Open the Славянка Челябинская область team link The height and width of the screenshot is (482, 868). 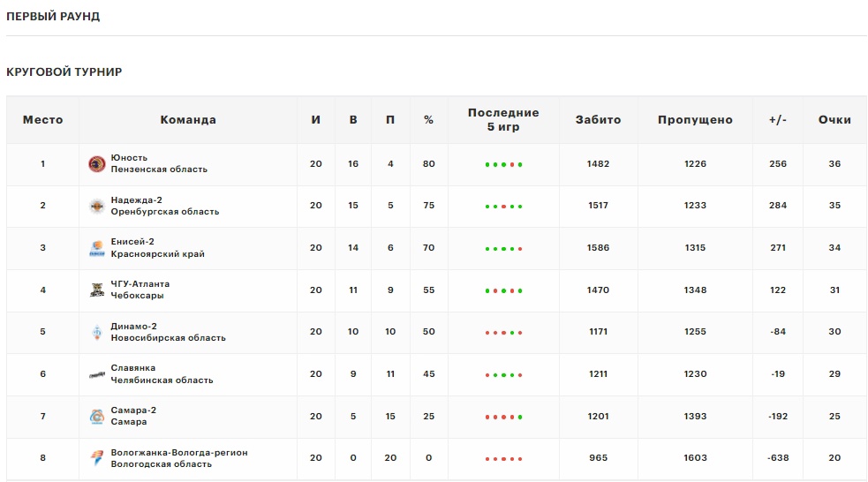162,374
